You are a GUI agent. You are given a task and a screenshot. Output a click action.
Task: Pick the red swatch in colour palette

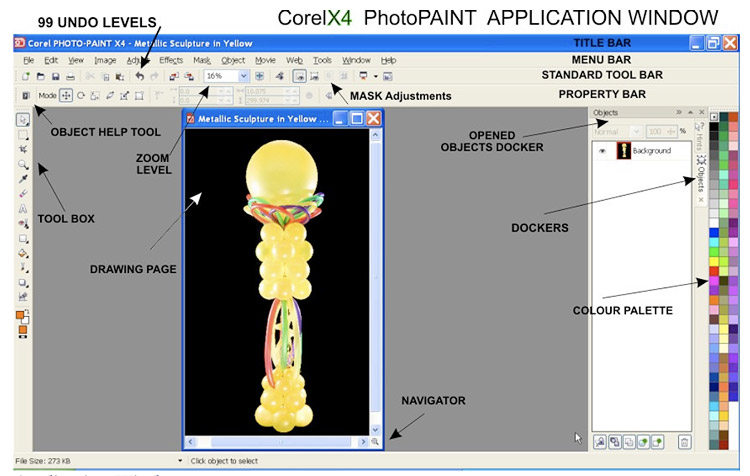point(715,270)
